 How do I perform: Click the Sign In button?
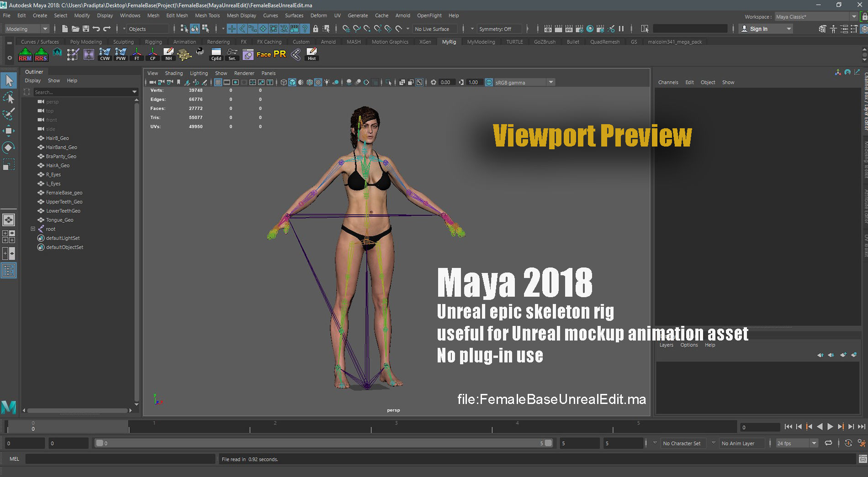pyautogui.click(x=766, y=29)
